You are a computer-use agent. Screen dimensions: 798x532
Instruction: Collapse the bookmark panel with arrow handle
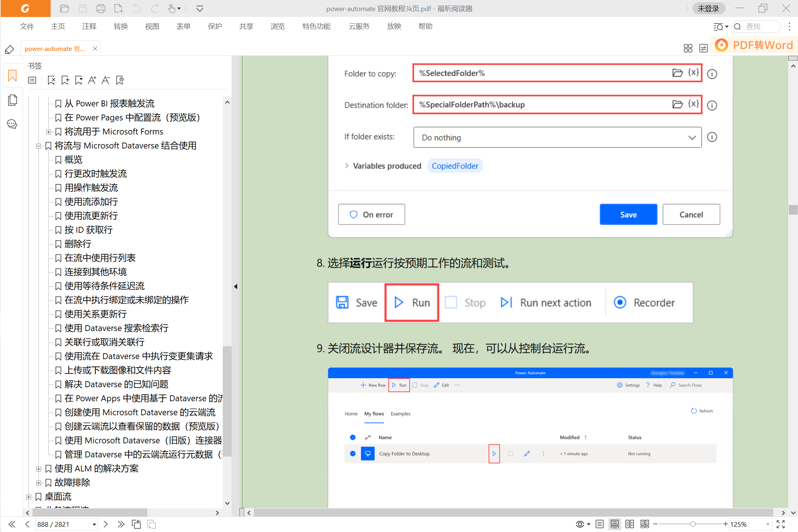(235, 286)
